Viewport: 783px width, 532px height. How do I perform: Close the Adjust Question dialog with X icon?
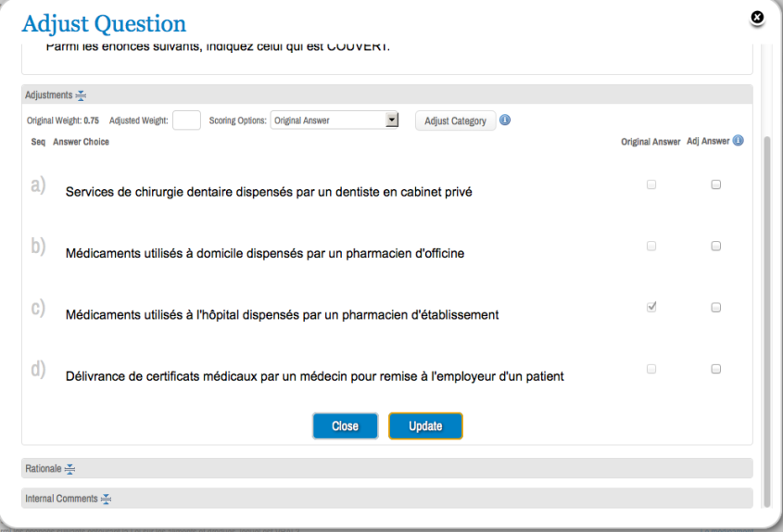[x=757, y=18]
